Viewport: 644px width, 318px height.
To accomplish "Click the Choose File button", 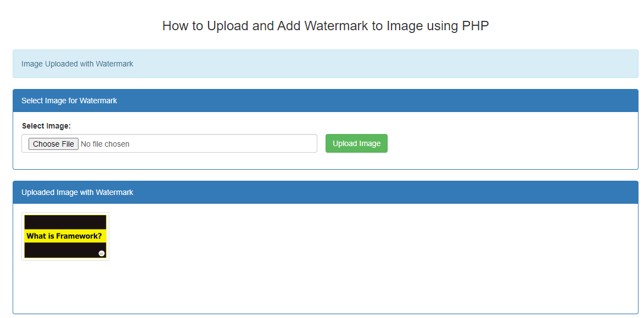I will coord(53,144).
